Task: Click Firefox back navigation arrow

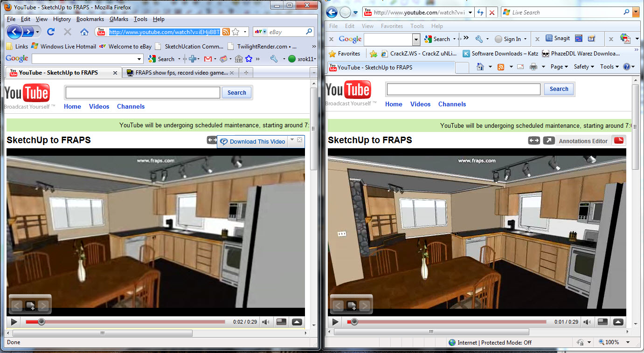Action: [x=14, y=32]
